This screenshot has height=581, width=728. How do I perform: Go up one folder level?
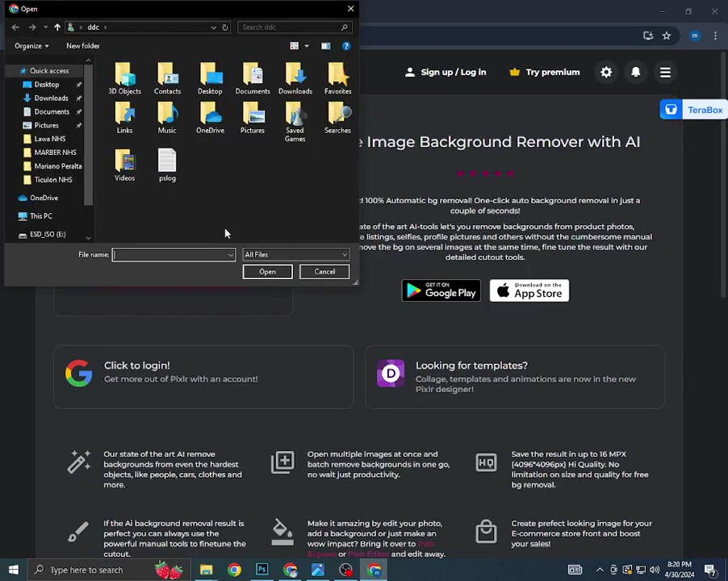pos(57,27)
